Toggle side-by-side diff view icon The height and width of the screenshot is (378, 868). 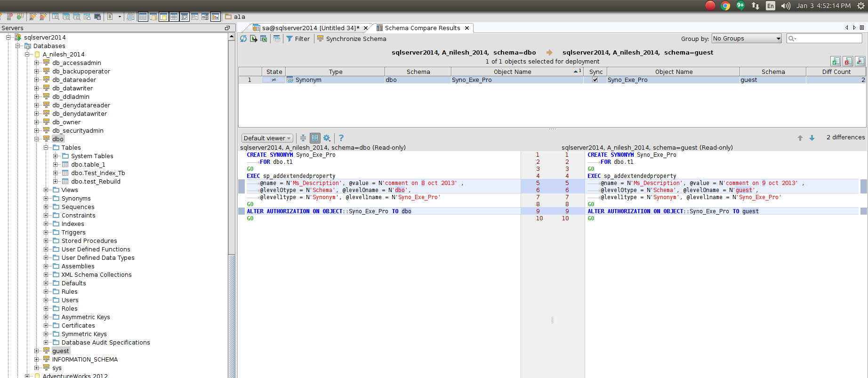[315, 138]
